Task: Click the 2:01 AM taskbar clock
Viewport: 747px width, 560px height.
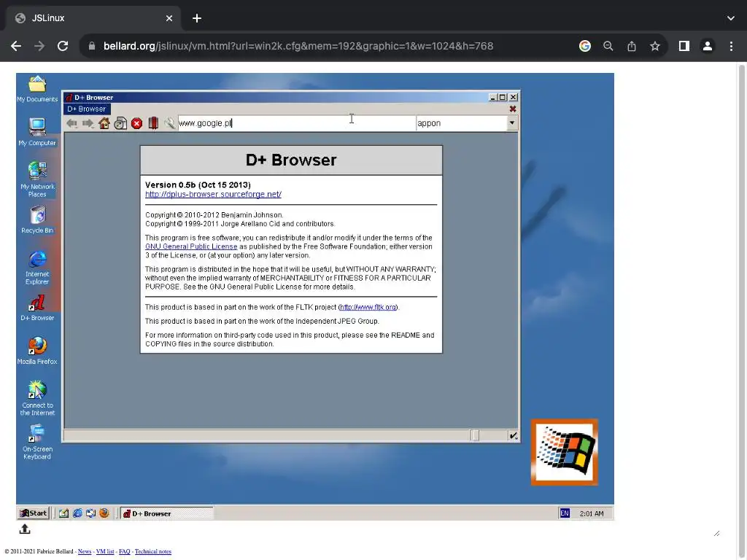Action: (591, 513)
